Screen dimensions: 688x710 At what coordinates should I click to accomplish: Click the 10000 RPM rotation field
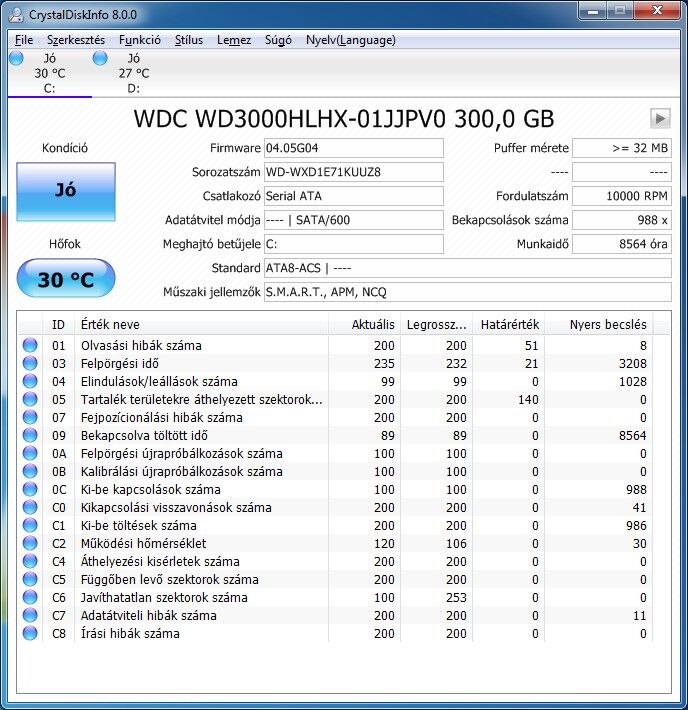(622, 196)
